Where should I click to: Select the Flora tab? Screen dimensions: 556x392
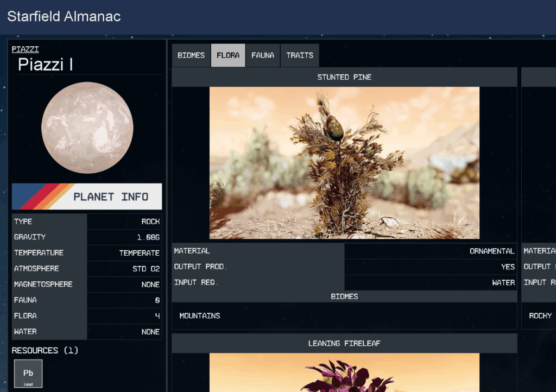pos(228,55)
